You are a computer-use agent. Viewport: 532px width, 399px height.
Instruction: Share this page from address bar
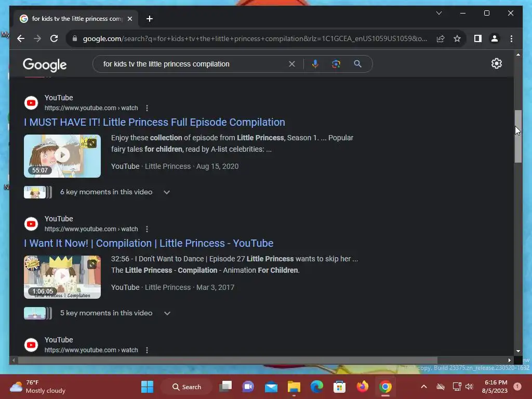(441, 38)
